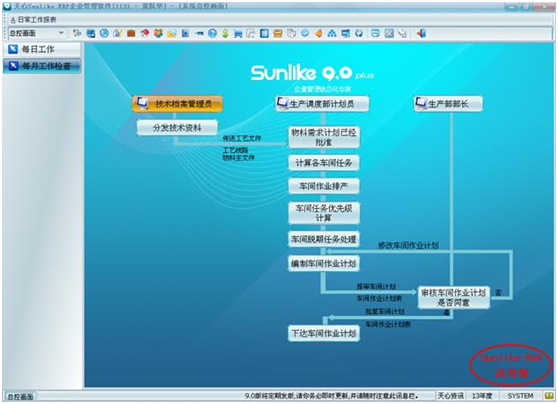
Task: Click the shopping cart toolbar icon
Action: click(238, 33)
